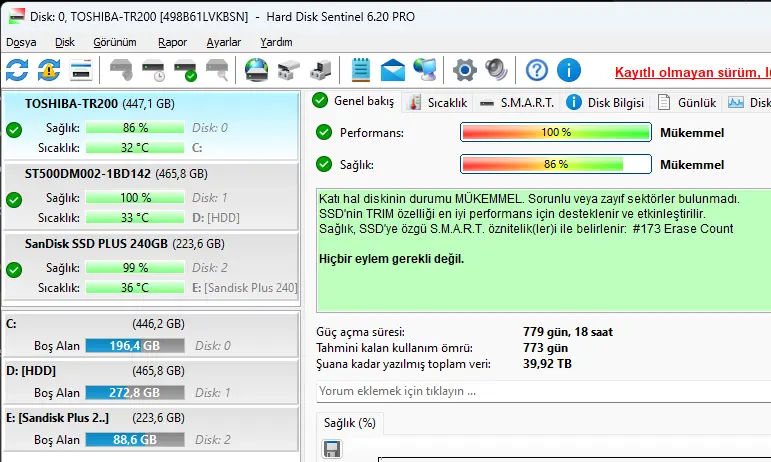
Task: Select the E: [Sandisk Plus 2..] partition entry
Action: [x=151, y=429]
